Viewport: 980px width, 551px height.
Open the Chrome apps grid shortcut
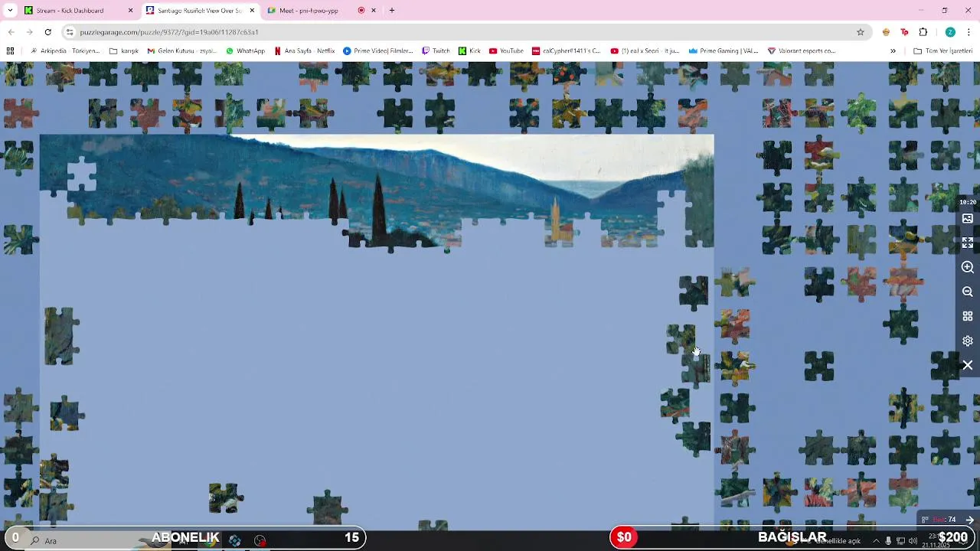tap(10, 51)
